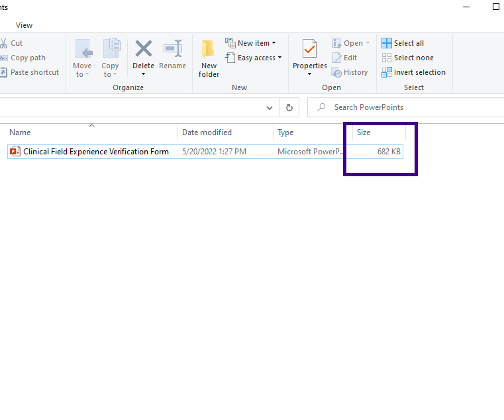
Task: Click the Easy access command
Action: 254,58
